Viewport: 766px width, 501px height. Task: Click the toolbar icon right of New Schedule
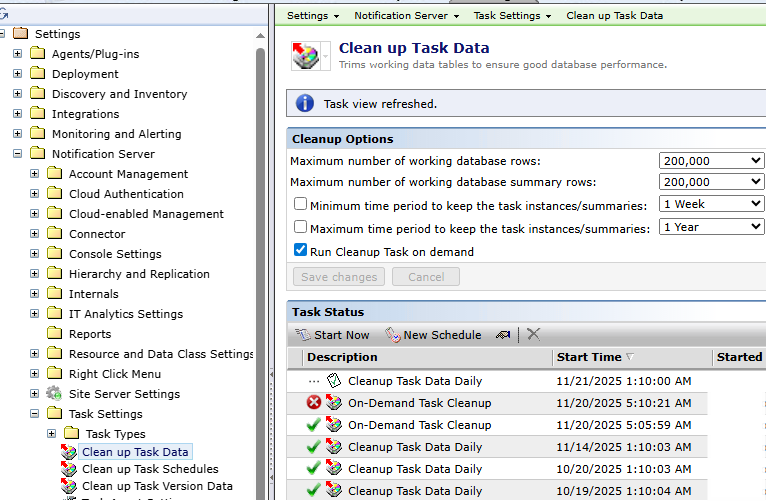coord(503,335)
